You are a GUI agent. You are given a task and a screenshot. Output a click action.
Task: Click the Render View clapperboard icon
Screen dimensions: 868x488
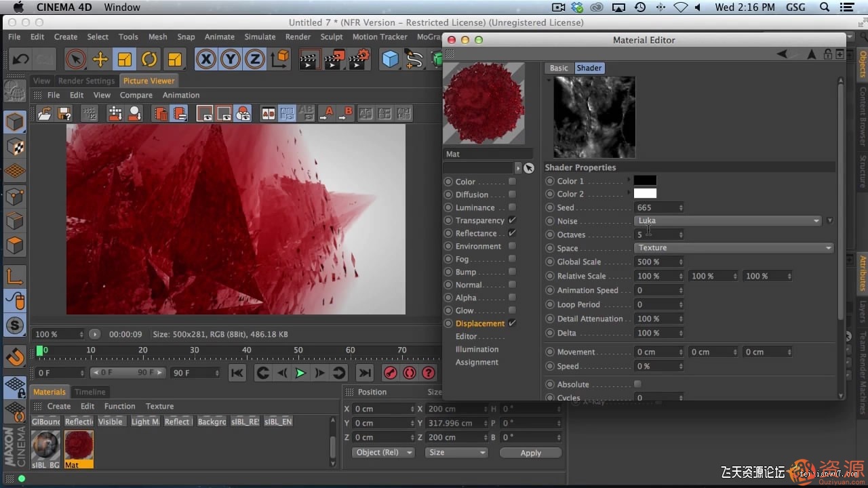[309, 59]
